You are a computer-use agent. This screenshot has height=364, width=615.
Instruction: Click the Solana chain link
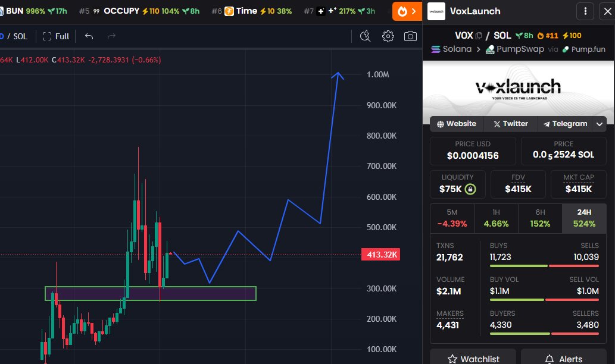click(x=451, y=49)
